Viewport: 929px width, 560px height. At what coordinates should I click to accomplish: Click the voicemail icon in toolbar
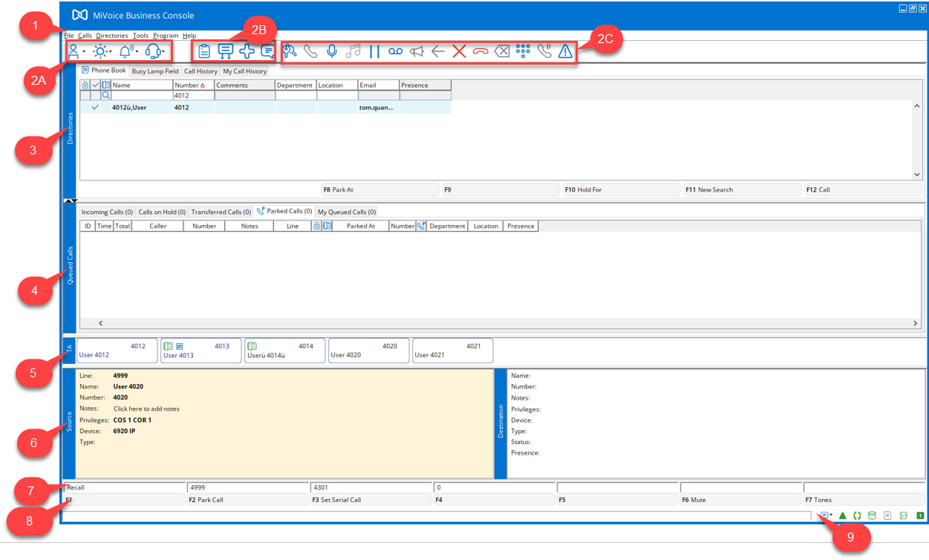[x=396, y=51]
